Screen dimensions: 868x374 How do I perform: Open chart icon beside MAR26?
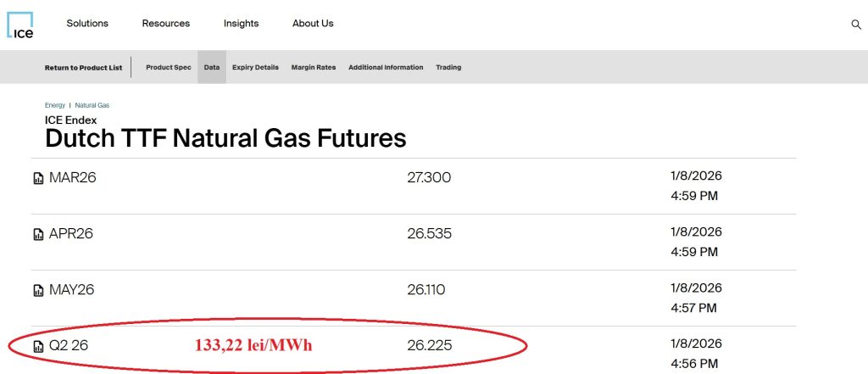coord(38,178)
